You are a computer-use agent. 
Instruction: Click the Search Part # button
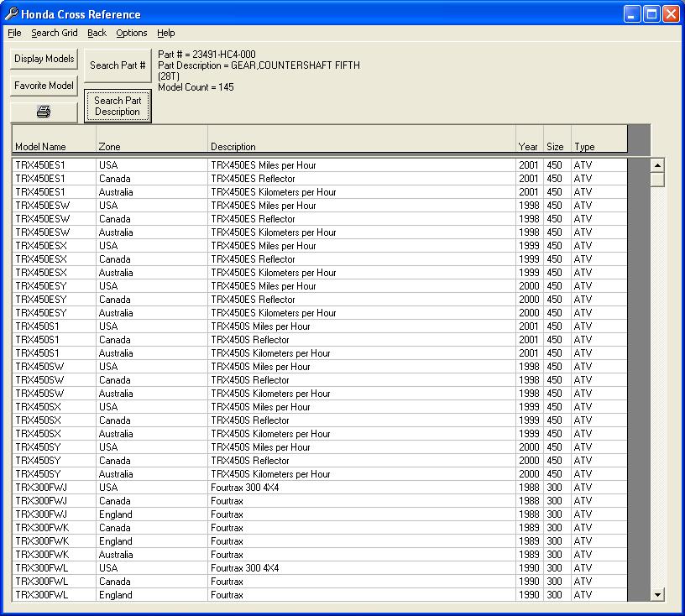117,65
